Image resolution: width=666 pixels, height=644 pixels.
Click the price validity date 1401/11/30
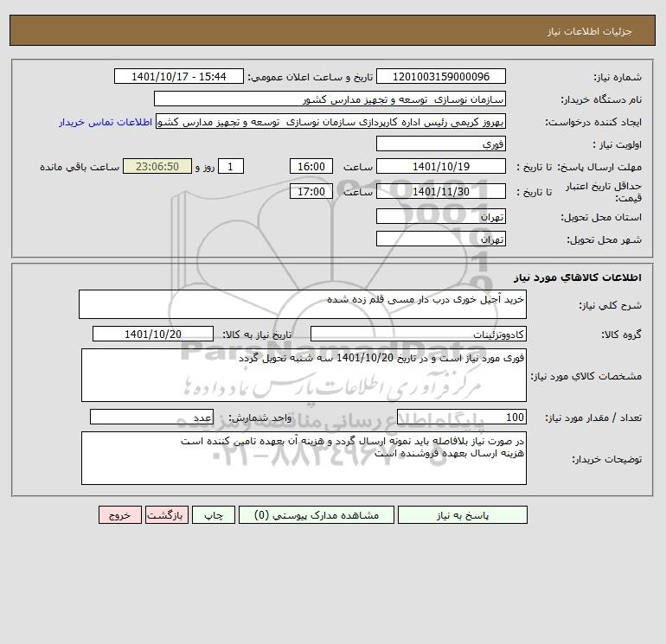441,191
